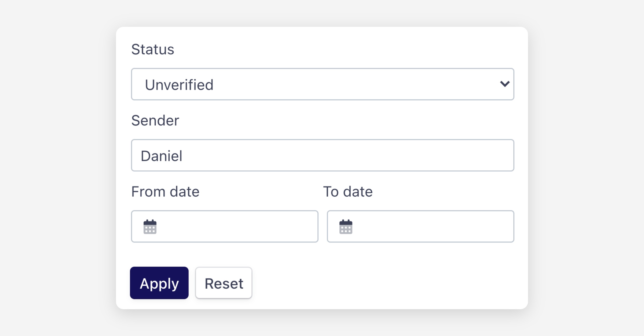The image size is (644, 336).
Task: Click blank panel area right of Reset button
Action: pos(376,283)
